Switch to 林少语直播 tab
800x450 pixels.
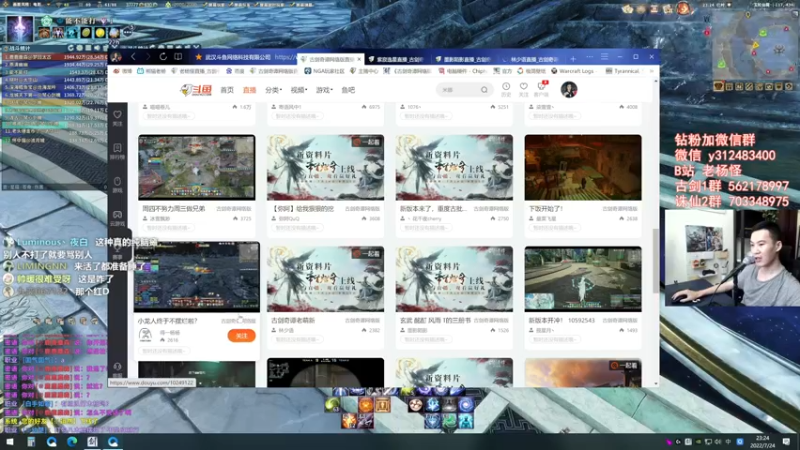531,59
